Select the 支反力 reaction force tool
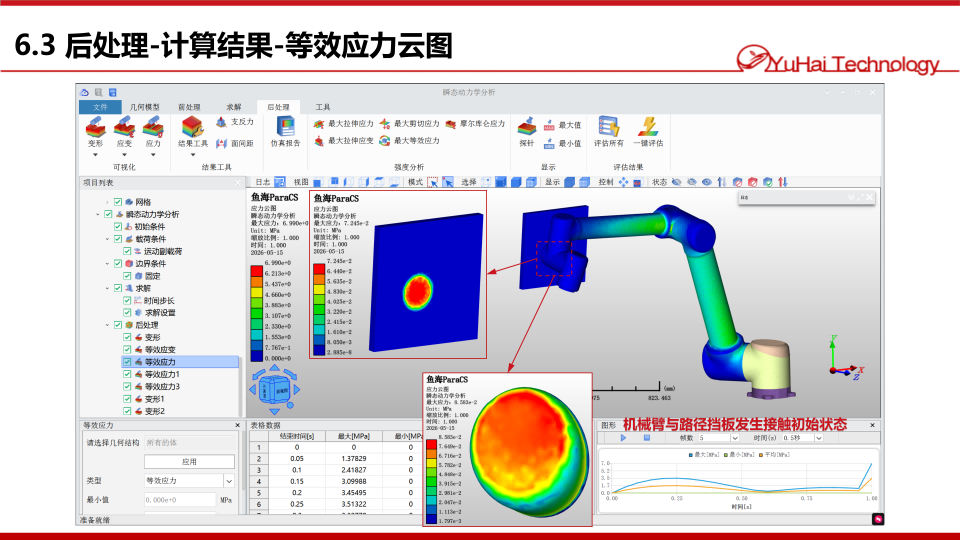This screenshot has width=960, height=540. coord(235,122)
